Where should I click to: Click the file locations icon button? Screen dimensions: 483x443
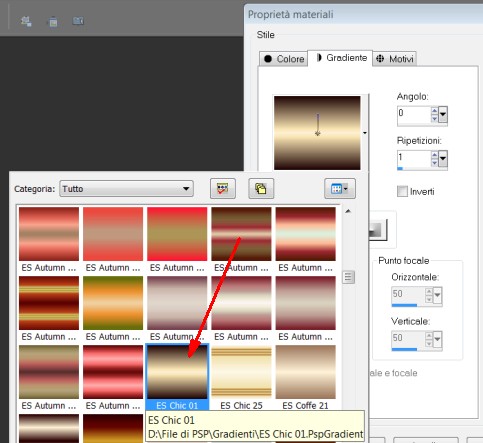(261, 189)
